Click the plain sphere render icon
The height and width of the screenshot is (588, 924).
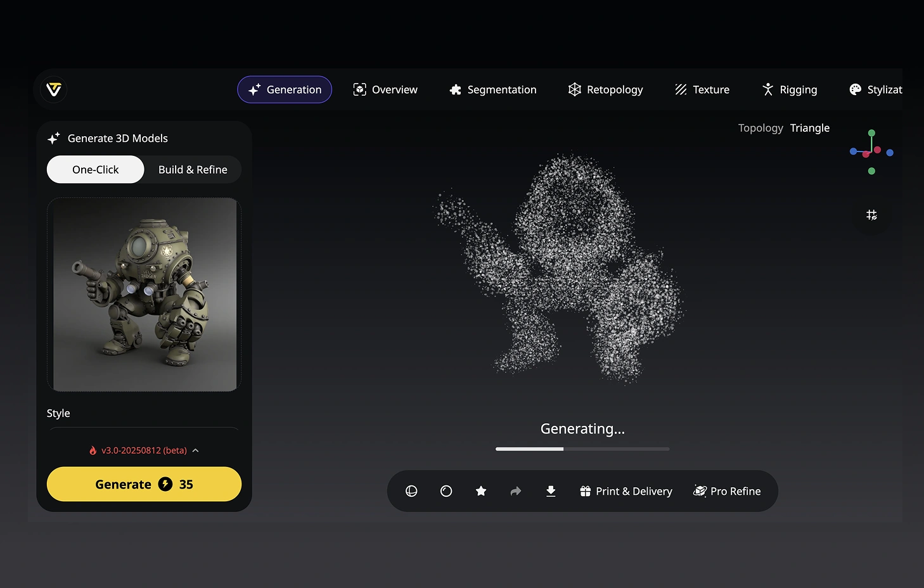[x=446, y=491]
